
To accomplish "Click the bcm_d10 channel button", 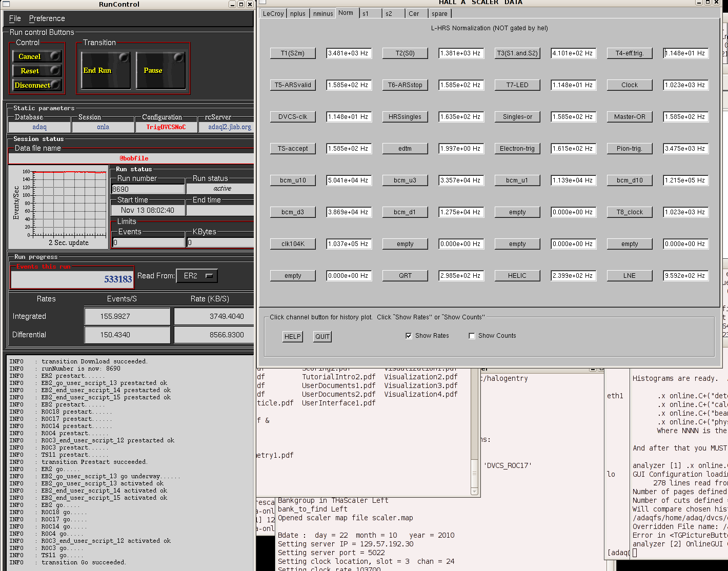I will pyautogui.click(x=630, y=180).
